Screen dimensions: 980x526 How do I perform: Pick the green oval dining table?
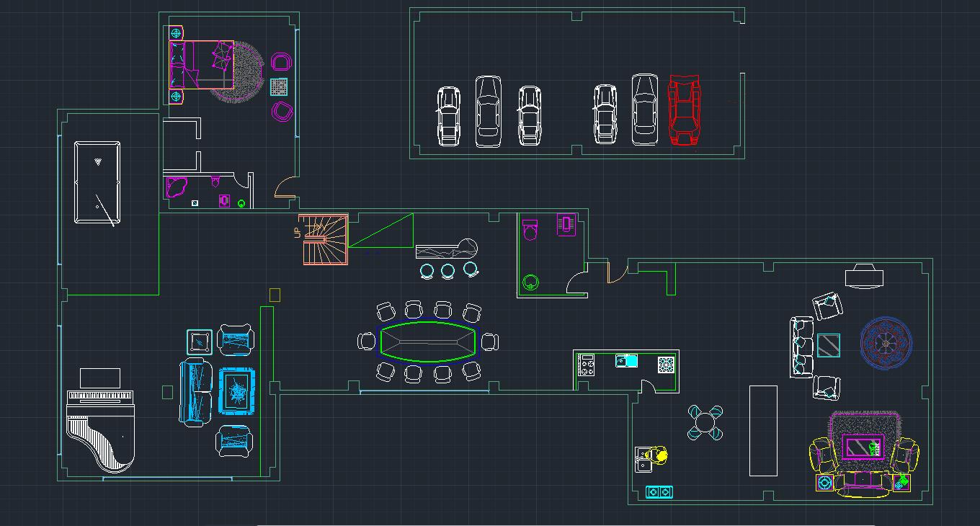[x=428, y=342]
